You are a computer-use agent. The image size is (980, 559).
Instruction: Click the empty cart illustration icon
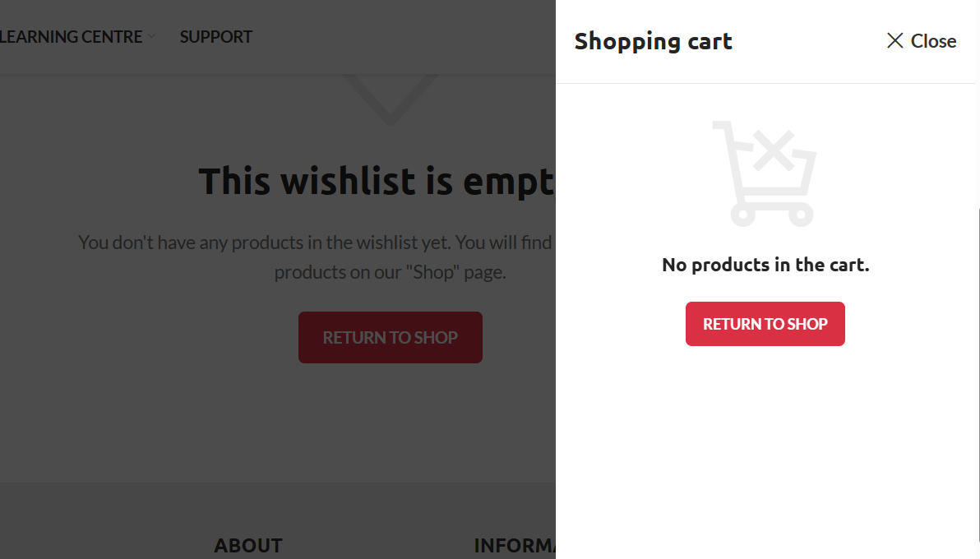(765, 173)
